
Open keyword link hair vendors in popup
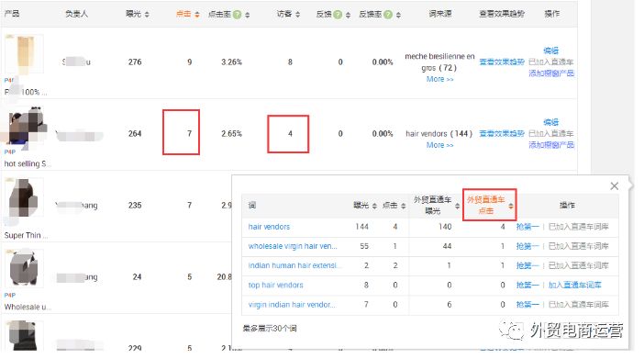[x=269, y=227]
